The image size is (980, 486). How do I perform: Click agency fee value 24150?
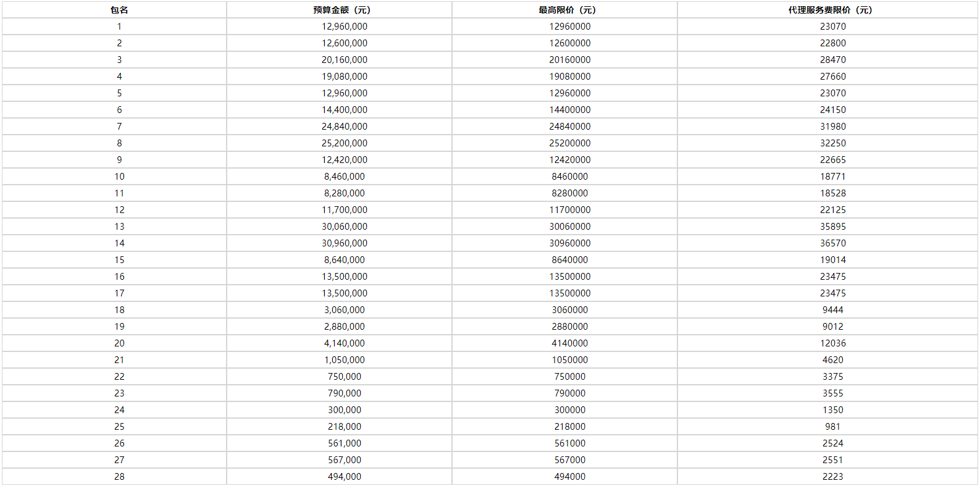tap(832, 110)
